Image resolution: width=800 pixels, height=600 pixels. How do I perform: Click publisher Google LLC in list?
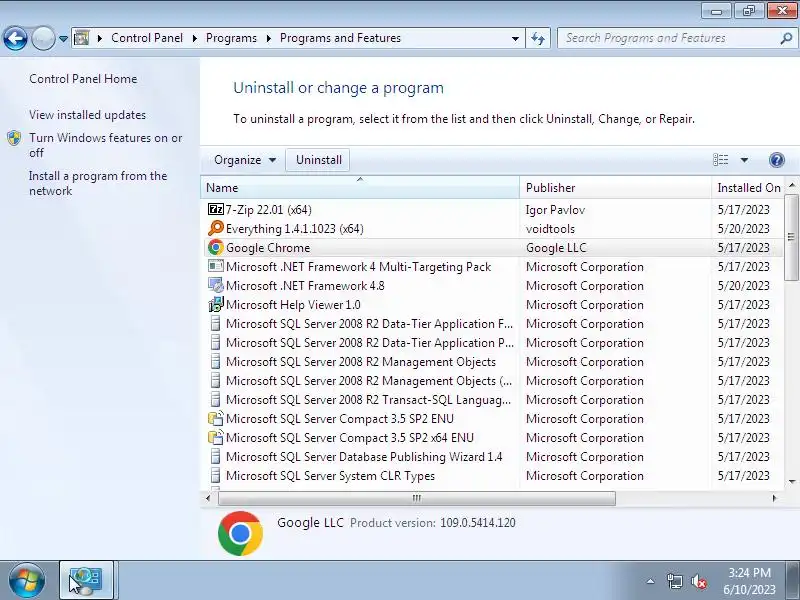[556, 248]
